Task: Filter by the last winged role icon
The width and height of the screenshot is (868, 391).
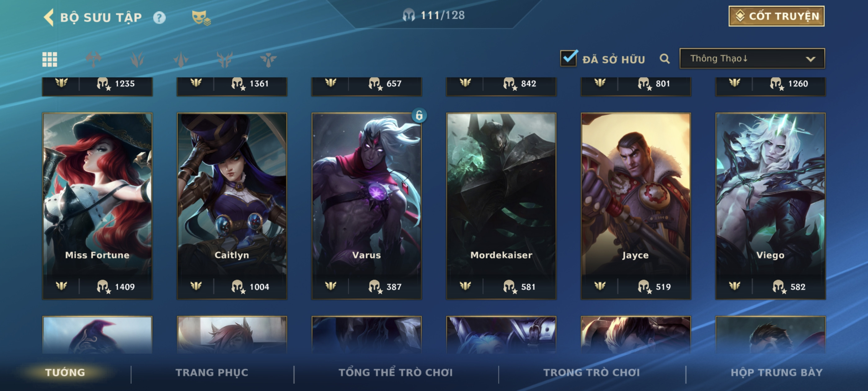Action: click(268, 60)
